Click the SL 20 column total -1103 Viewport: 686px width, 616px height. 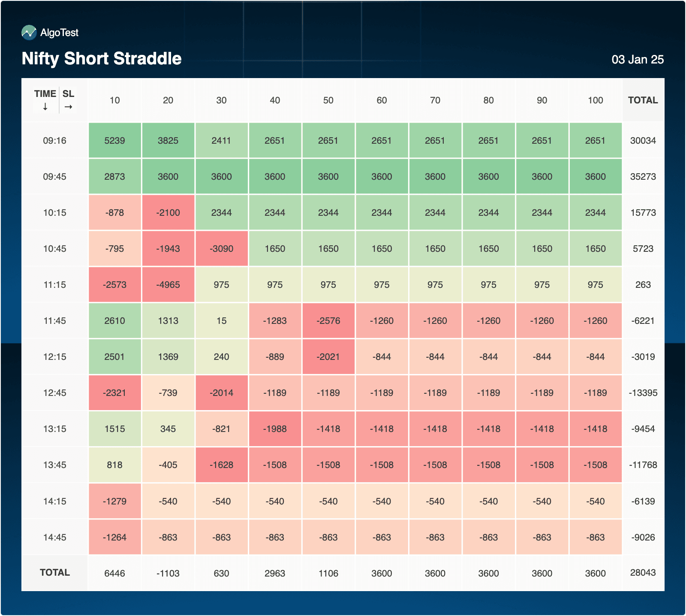[x=168, y=574]
